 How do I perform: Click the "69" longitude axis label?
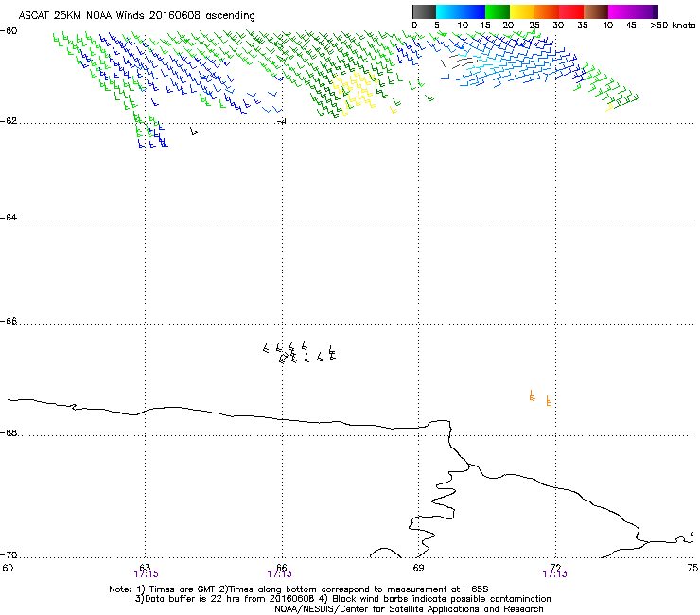[418, 568]
